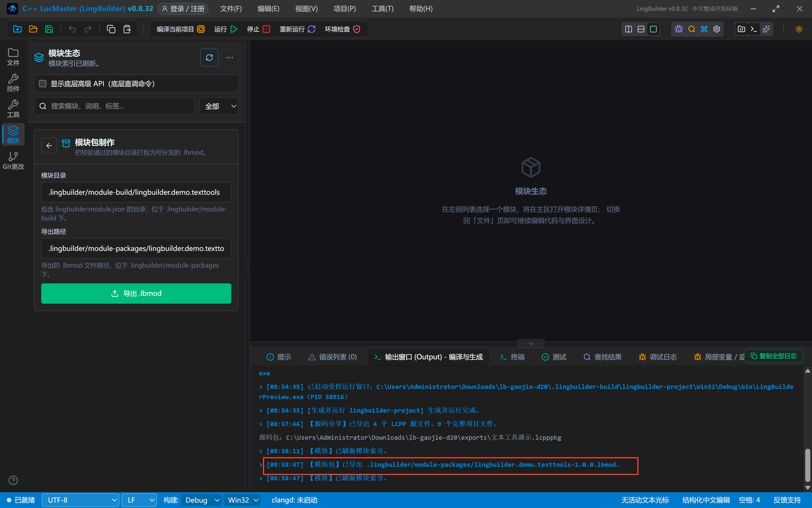
Task: Stop execution with 停止 button
Action: (x=258, y=29)
